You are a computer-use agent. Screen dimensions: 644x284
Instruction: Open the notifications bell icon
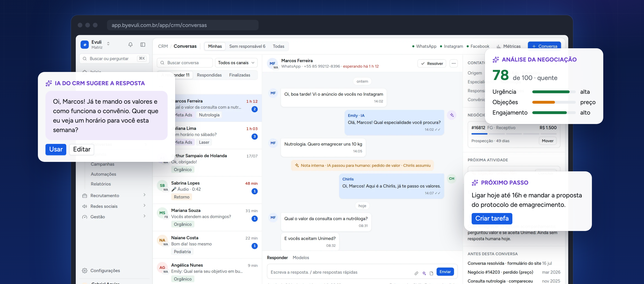click(x=130, y=44)
